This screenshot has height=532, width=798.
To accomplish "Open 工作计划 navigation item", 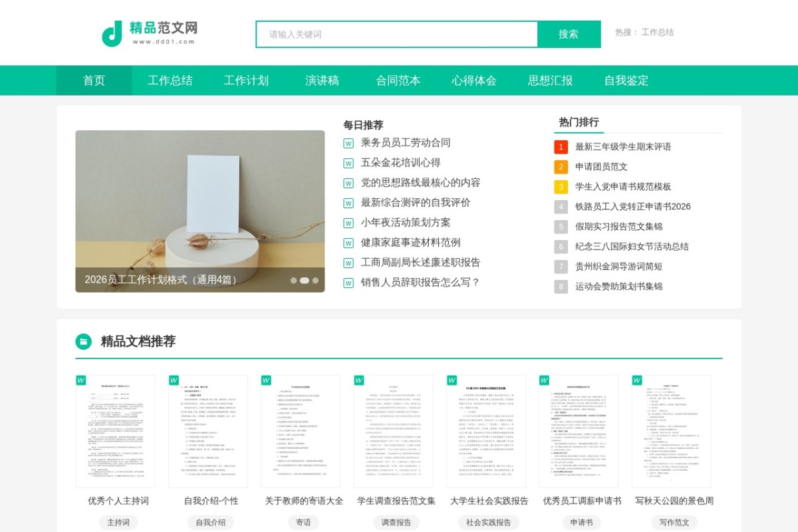I will point(246,80).
